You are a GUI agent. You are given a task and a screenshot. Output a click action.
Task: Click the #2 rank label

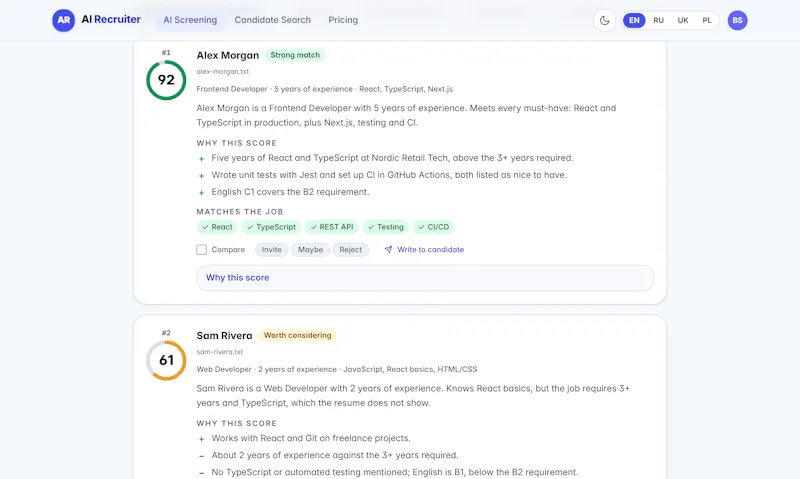point(166,333)
